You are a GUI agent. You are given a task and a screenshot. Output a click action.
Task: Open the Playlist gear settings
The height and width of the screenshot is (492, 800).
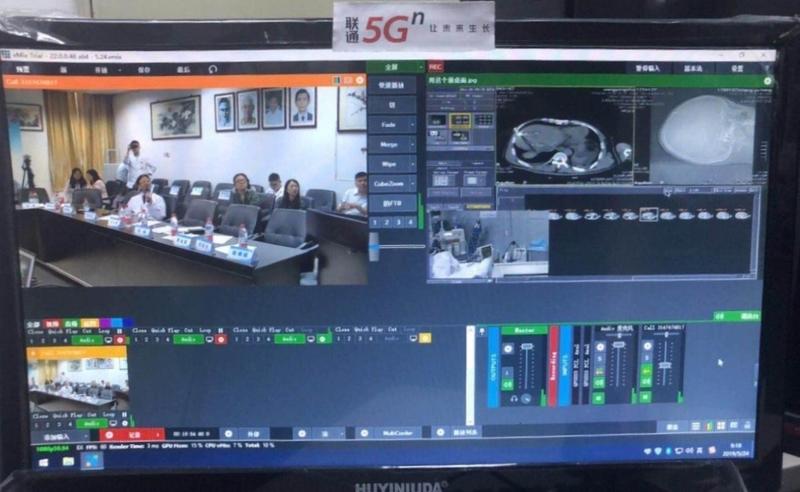pos(440,433)
